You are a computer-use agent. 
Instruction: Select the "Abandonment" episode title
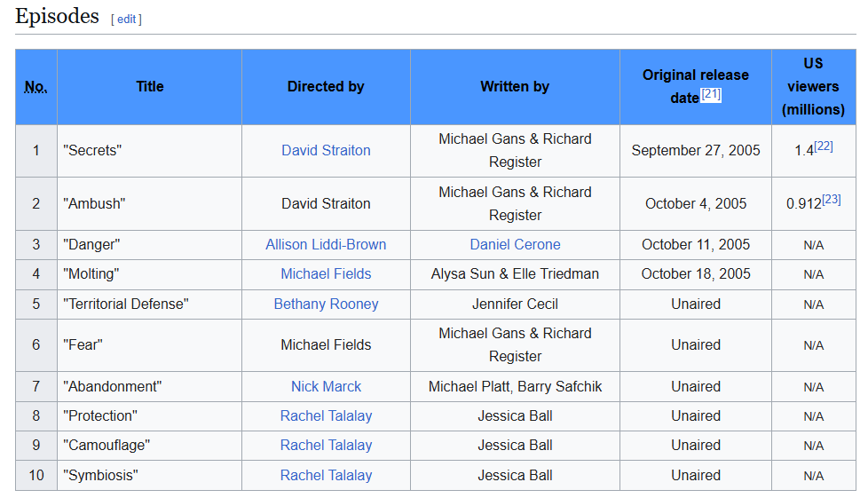coord(113,386)
